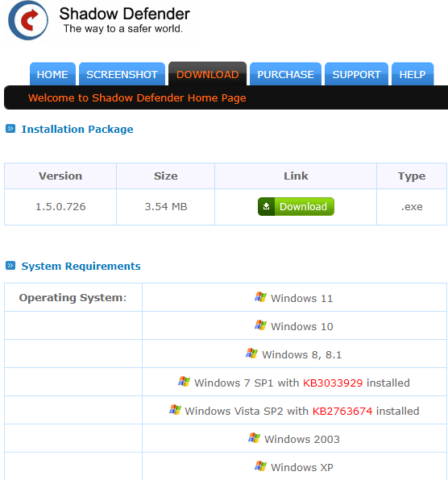Click the Windows flag icon beside Windows 7 SP1

tap(184, 382)
